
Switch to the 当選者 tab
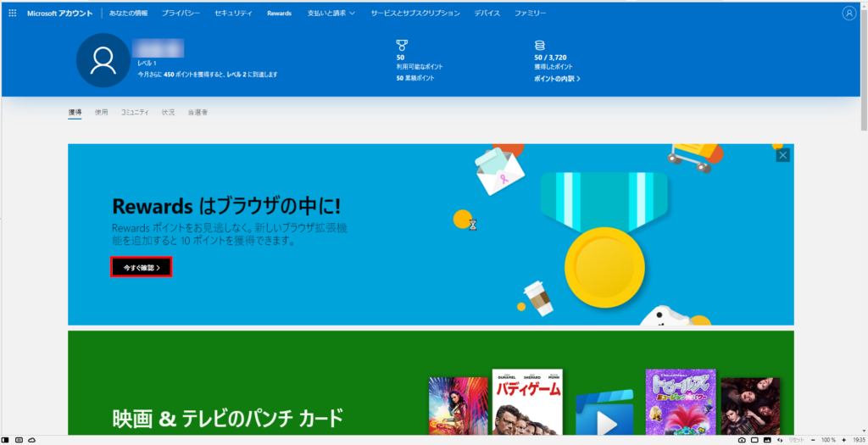(198, 113)
